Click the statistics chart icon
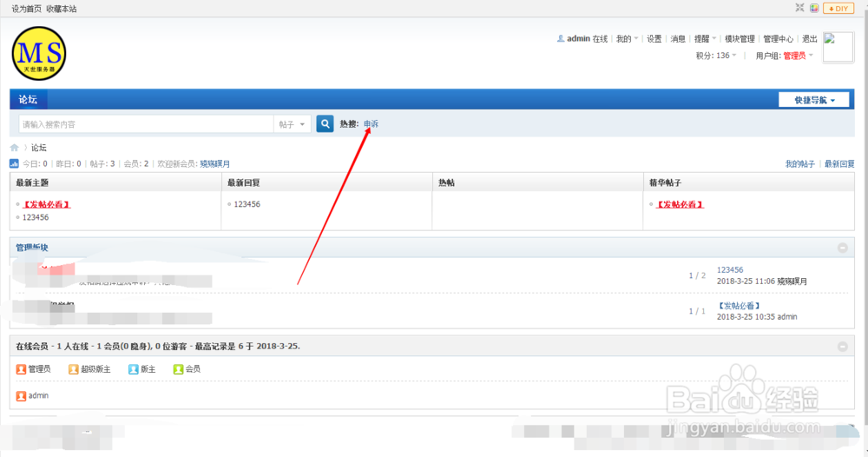 [14, 163]
